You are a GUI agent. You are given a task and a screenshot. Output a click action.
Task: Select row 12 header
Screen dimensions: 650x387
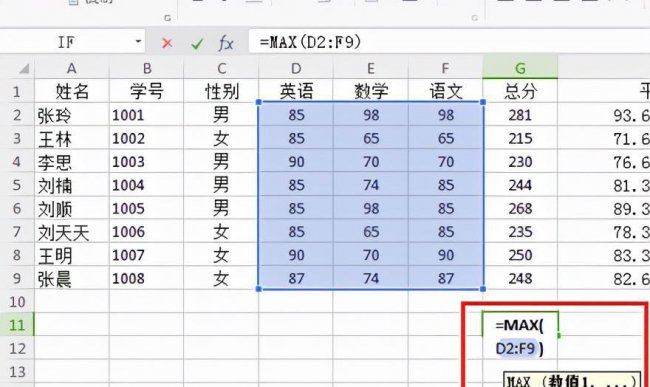pyautogui.click(x=17, y=348)
